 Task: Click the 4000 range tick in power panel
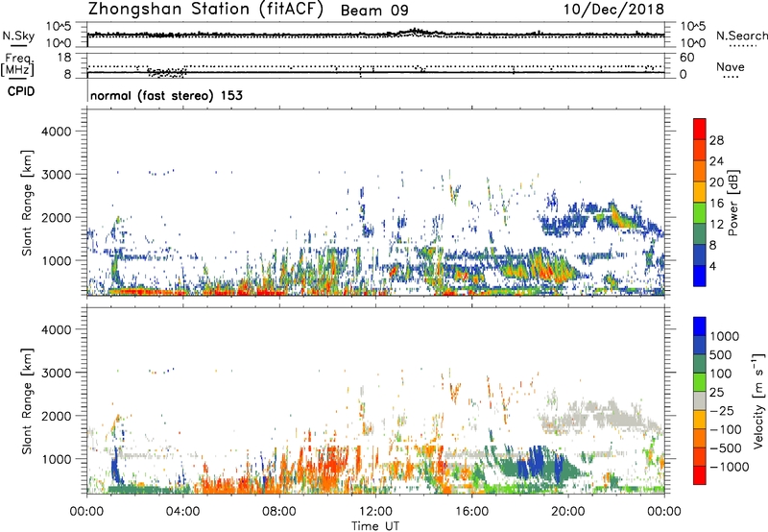coord(56,132)
